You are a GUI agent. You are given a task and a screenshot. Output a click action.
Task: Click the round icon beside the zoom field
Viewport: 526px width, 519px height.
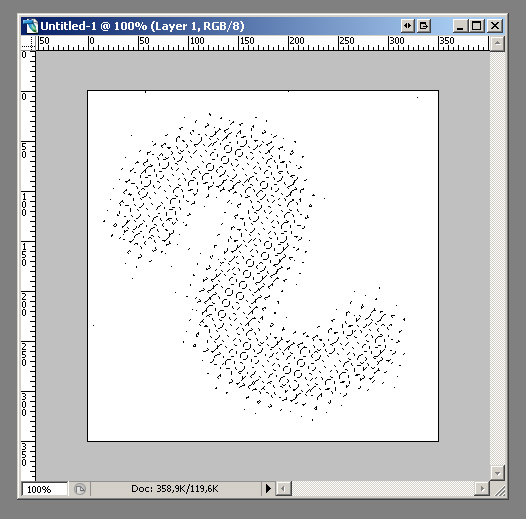click(80, 489)
